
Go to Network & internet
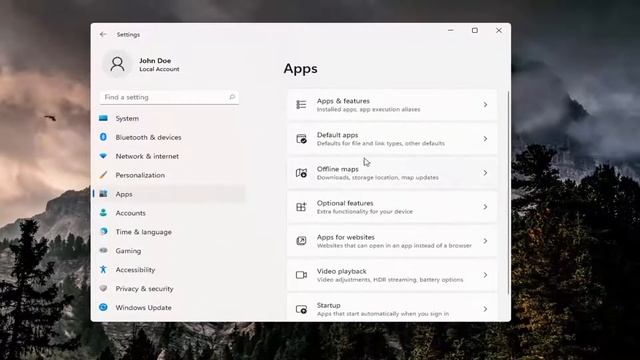pyautogui.click(x=147, y=156)
